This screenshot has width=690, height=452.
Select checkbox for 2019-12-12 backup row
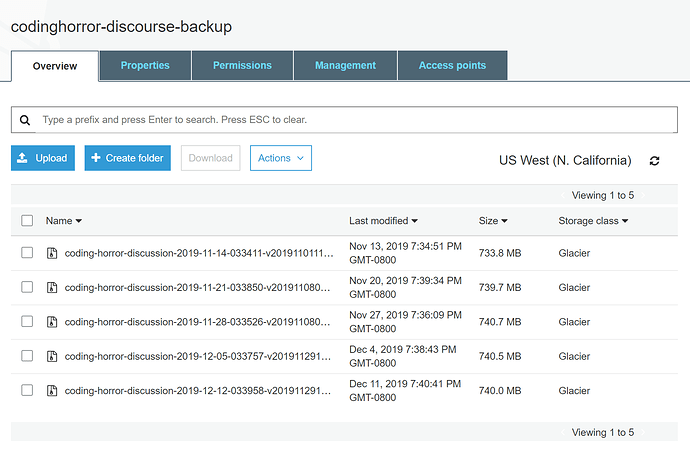[x=27, y=390]
